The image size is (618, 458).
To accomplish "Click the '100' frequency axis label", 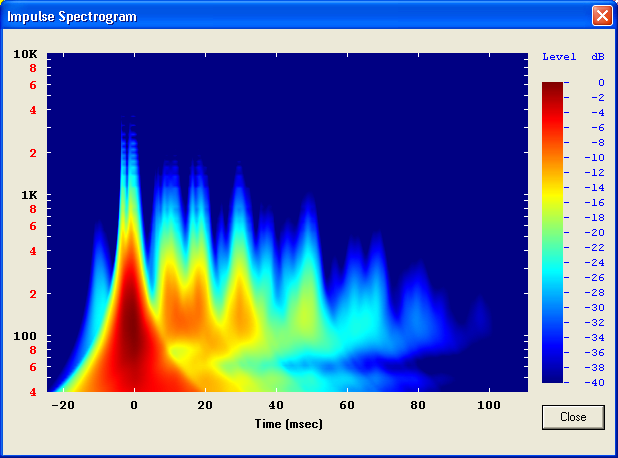I will coord(25,336).
